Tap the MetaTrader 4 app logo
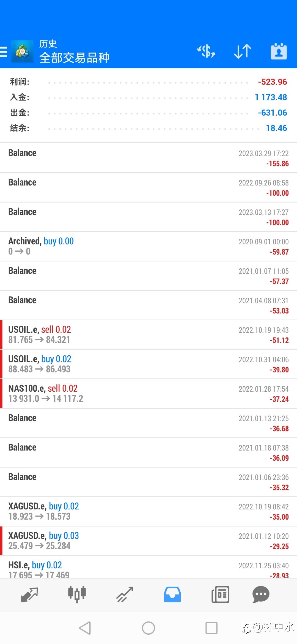The height and width of the screenshot is (644, 297). [22, 51]
